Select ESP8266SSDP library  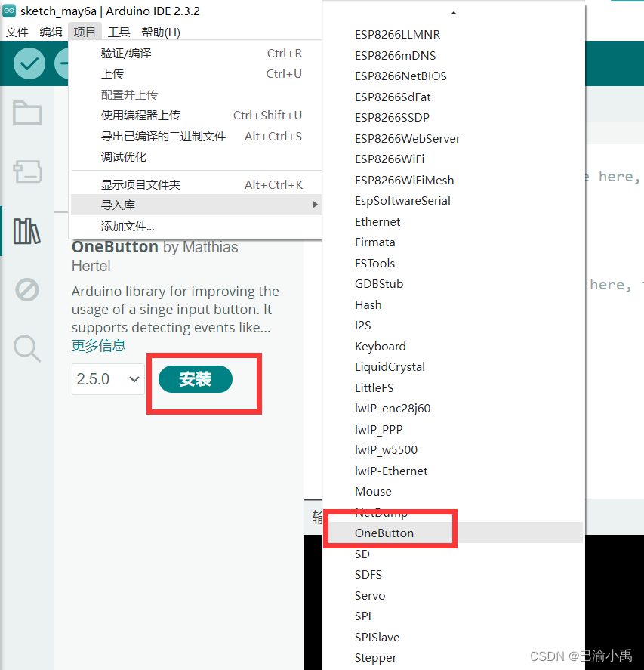click(x=454, y=118)
